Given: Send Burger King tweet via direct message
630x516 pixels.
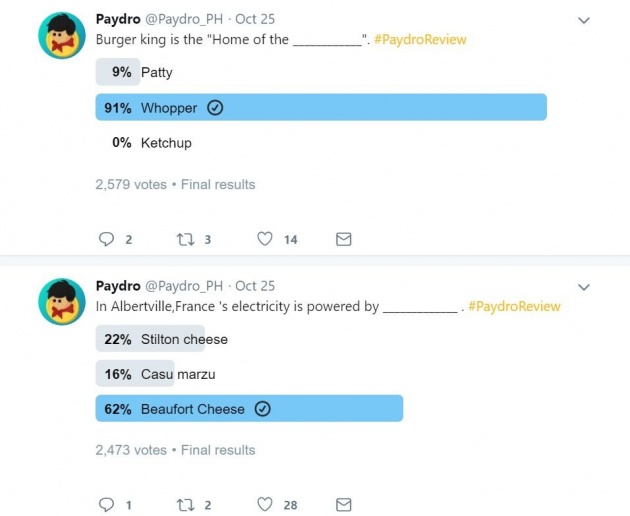Looking at the screenshot, I should tap(344, 239).
